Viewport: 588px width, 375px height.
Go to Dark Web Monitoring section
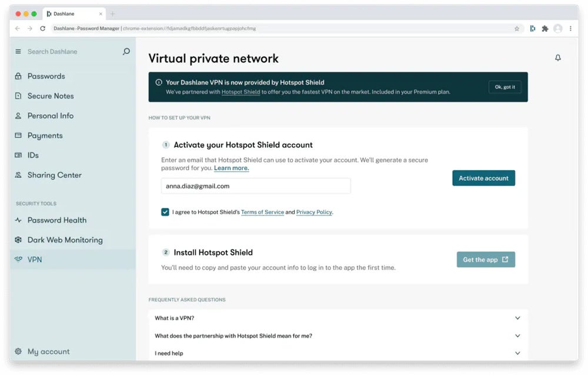coord(65,240)
